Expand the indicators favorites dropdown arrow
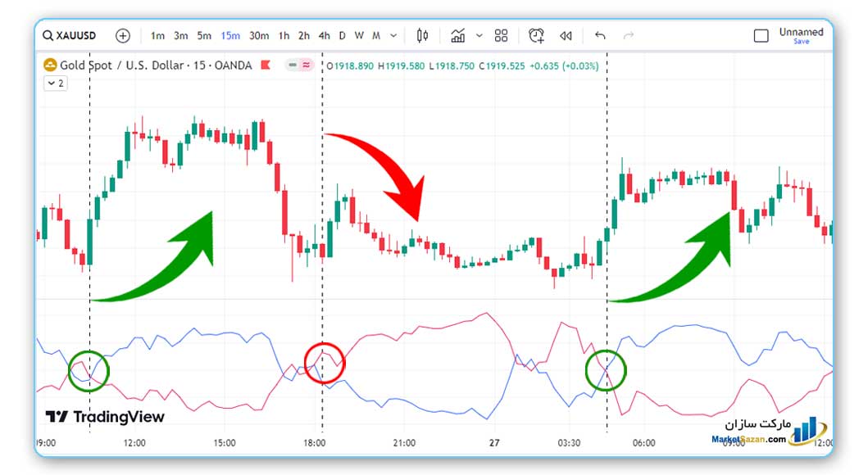 click(x=479, y=35)
